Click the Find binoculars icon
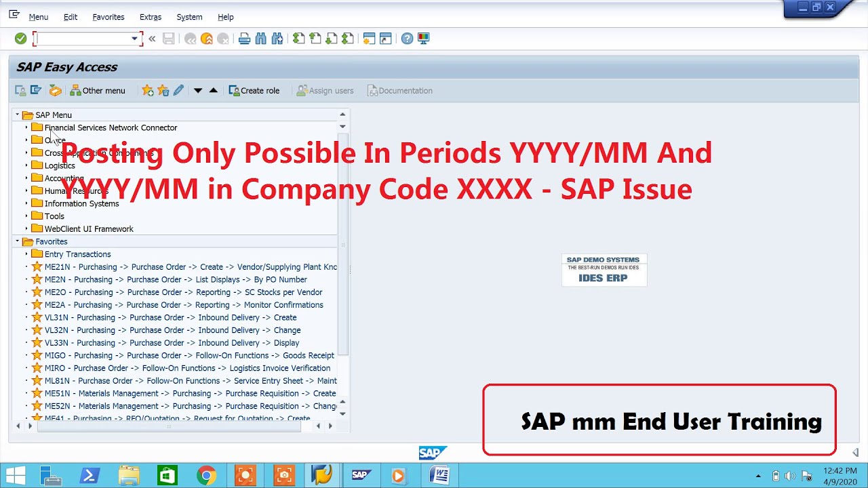This screenshot has width=868, height=488. point(261,39)
